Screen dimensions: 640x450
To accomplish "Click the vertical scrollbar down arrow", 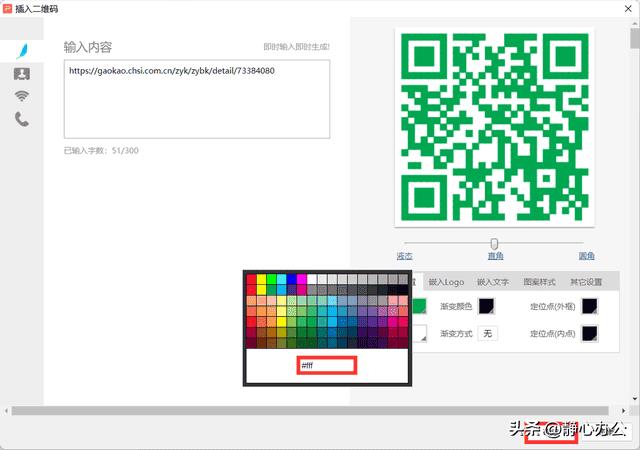I will (x=635, y=398).
